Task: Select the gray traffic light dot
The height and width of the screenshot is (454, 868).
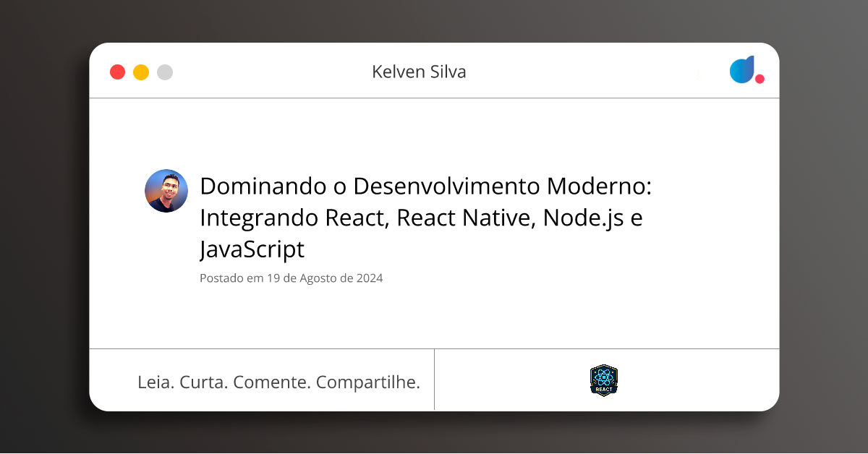Action: tap(165, 72)
